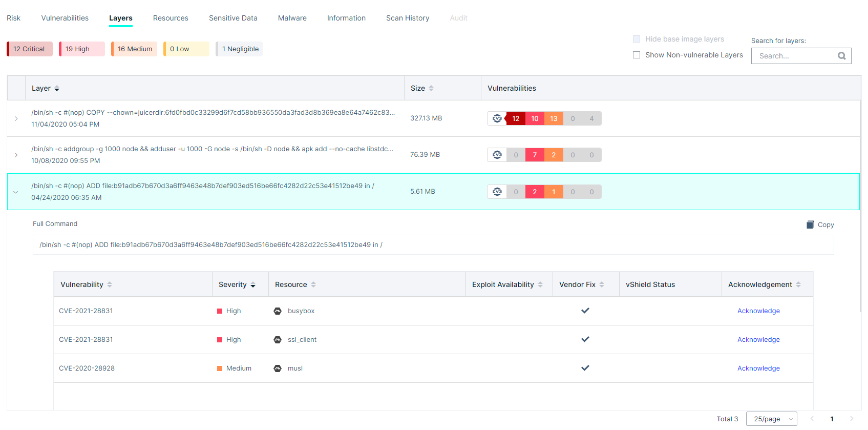This screenshot has height=430, width=868.
Task: Open the Scan History tab
Action: coord(408,18)
